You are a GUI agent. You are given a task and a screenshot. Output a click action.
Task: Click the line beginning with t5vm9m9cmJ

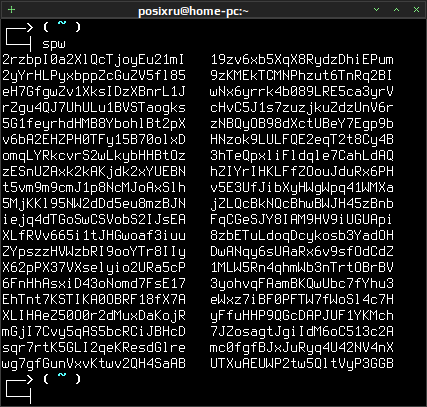coord(93,188)
